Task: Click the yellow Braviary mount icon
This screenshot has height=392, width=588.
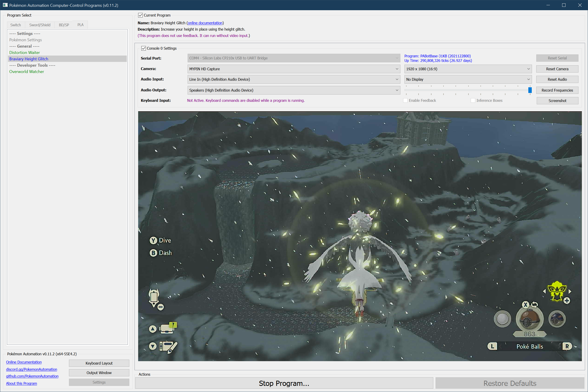Action: click(x=557, y=291)
